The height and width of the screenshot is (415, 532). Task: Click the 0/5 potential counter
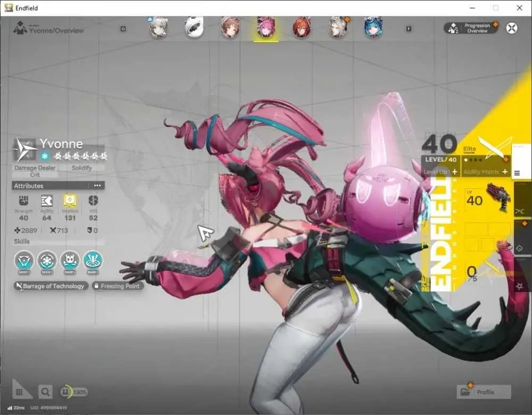(472, 273)
